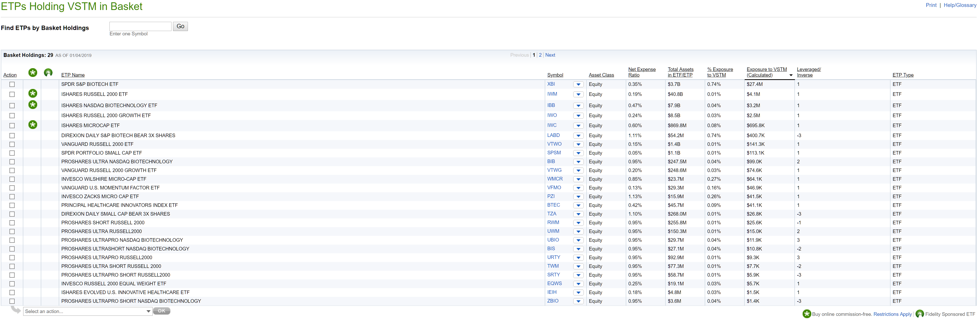
Task: Open the dropdown arrow next to XBI symbol
Action: point(578,85)
